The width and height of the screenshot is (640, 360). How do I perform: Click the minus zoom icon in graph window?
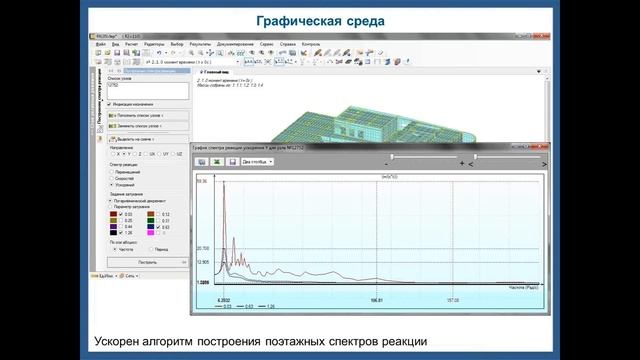click(x=386, y=164)
